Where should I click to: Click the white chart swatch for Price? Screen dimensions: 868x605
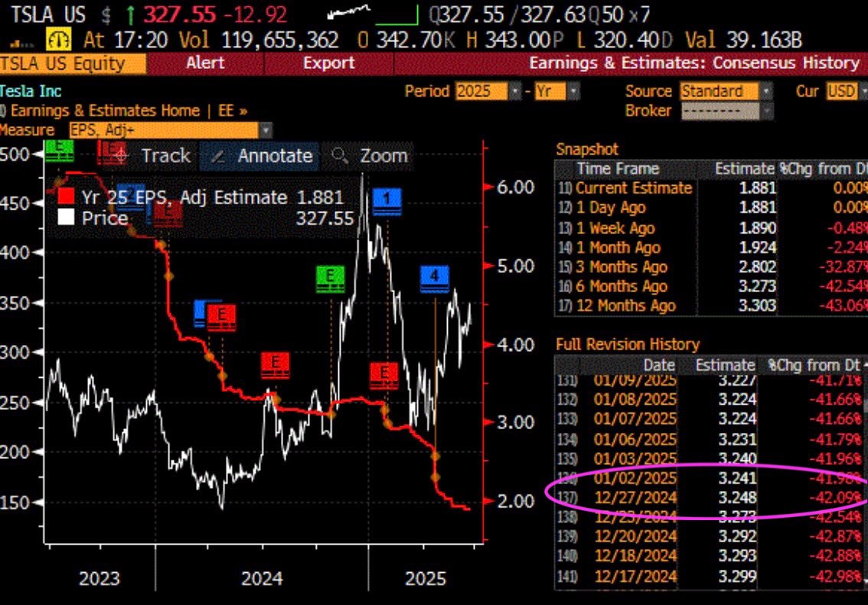pos(66,216)
